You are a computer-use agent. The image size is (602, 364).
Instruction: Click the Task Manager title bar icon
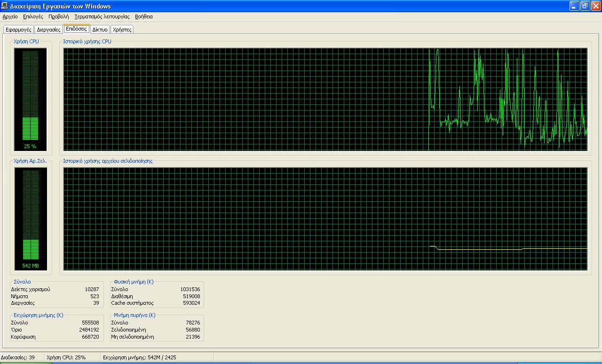tap(5, 6)
